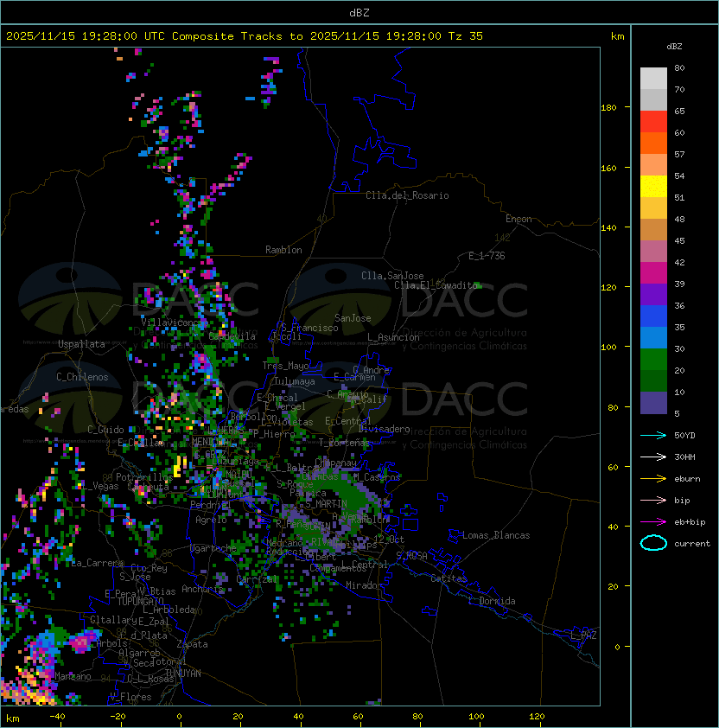Click the '100' tick on the horizontal axis
The width and height of the screenshot is (719, 728).
(476, 717)
